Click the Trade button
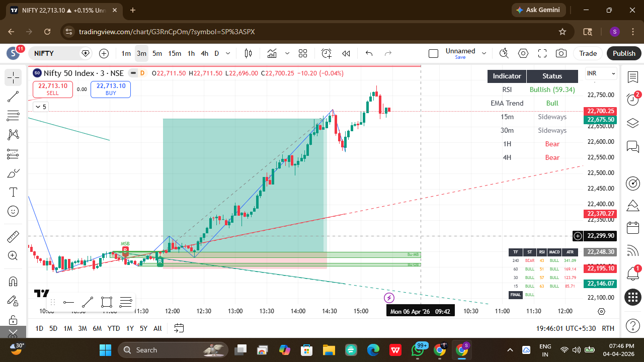Viewport: 644px width, 362px height. [588, 53]
